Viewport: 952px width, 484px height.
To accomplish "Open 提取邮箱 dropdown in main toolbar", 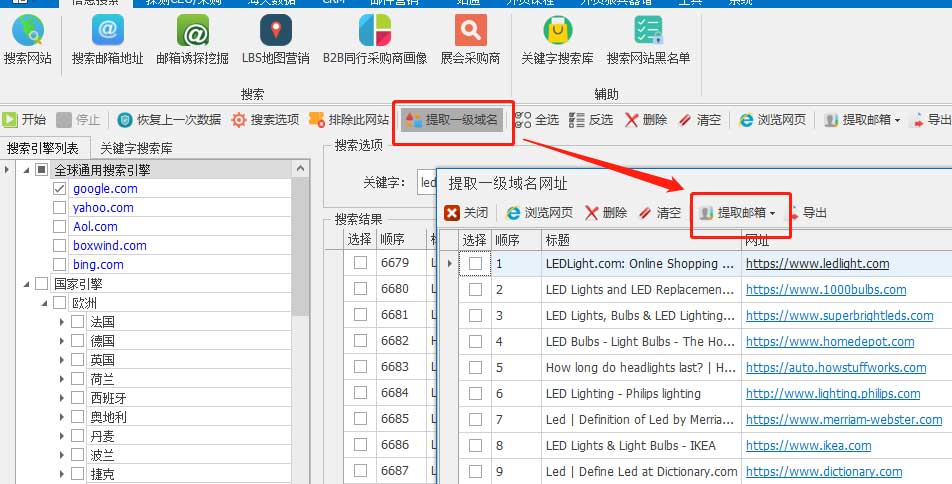I will [862, 120].
